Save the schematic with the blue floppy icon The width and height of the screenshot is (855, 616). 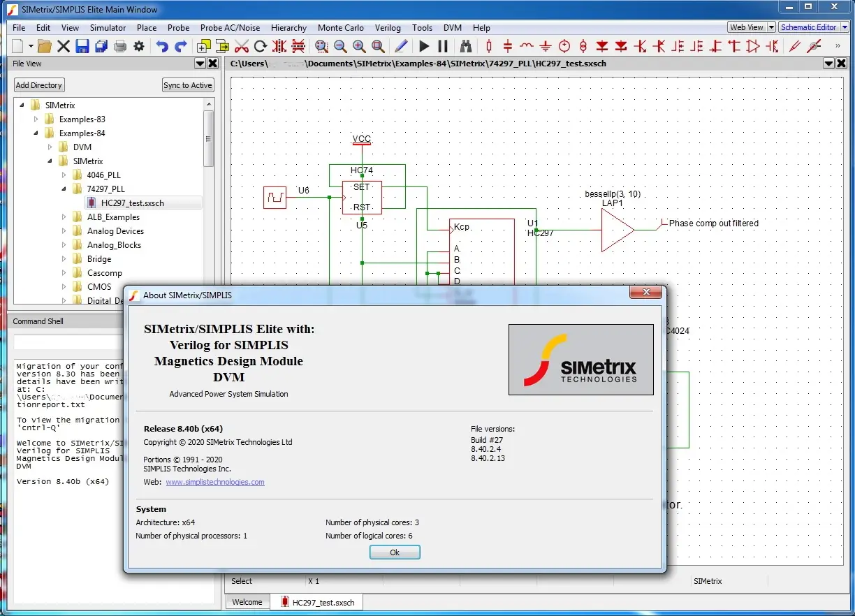tap(82, 46)
